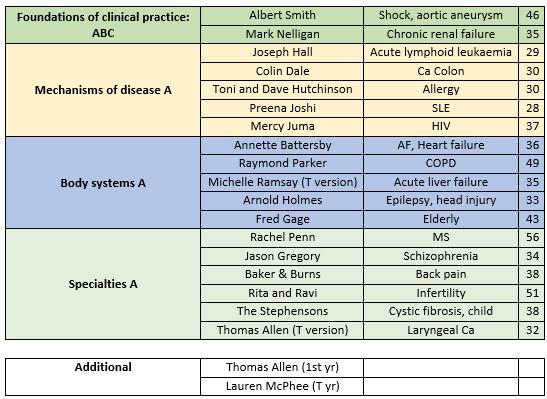Select the Acute lymphoid leukaemia cell
The width and height of the screenshot is (547, 399).
point(441,53)
